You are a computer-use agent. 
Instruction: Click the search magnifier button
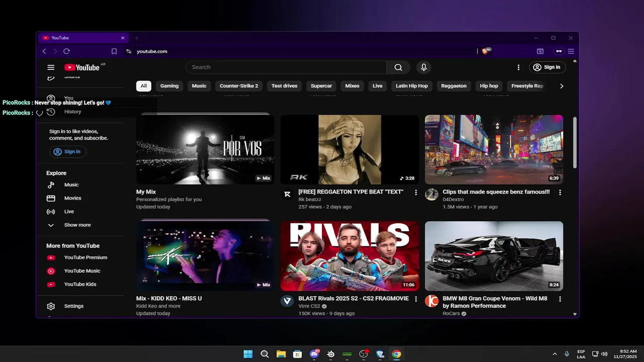[x=398, y=67]
